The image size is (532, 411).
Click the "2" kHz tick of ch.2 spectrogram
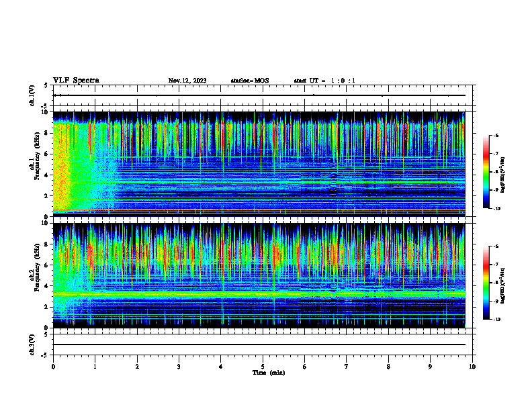tap(47, 307)
